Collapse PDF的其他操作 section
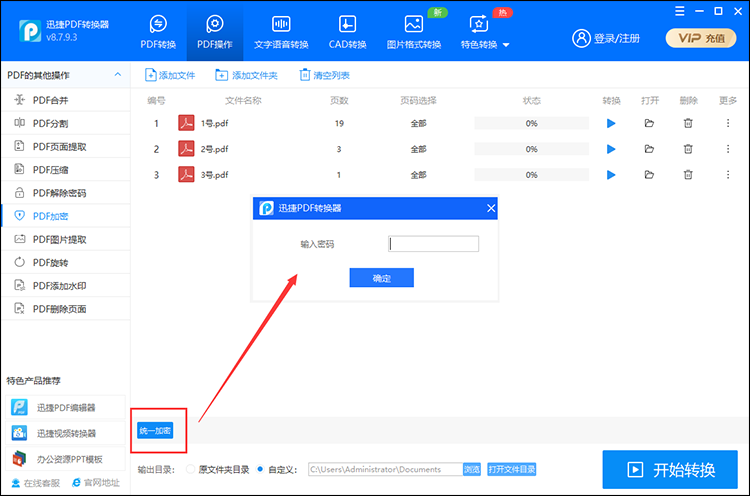This screenshot has width=750, height=496. 118,75
